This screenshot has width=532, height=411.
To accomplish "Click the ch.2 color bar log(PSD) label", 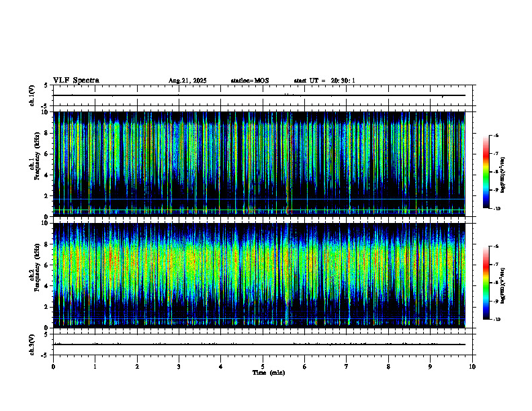I will click(503, 286).
